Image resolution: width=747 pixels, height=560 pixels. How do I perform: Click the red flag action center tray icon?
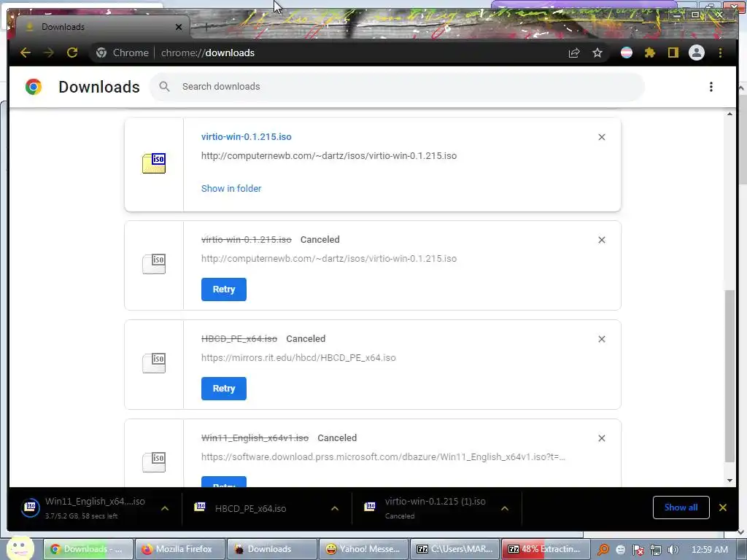click(x=638, y=550)
